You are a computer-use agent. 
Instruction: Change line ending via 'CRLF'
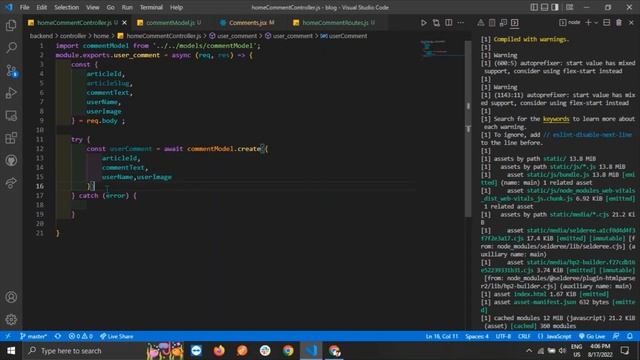coord(524,336)
